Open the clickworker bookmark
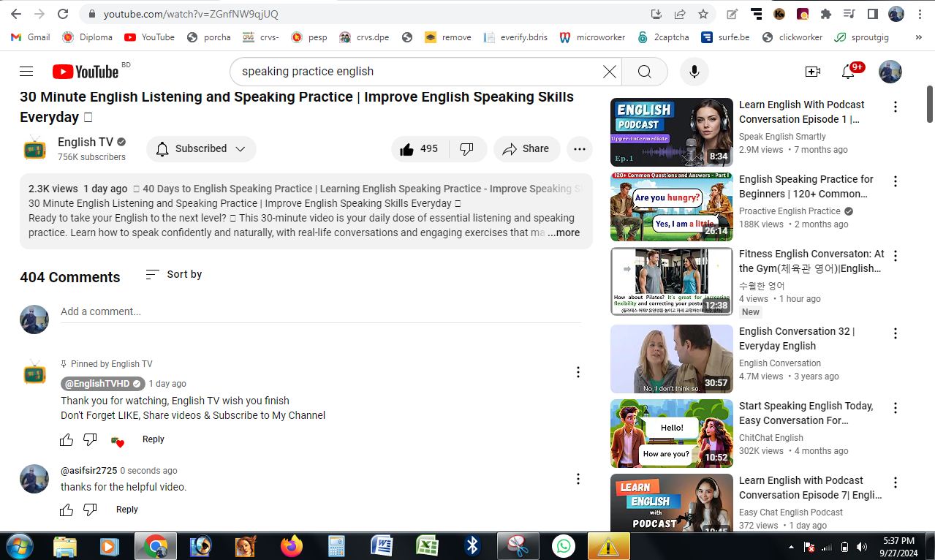 [x=792, y=37]
